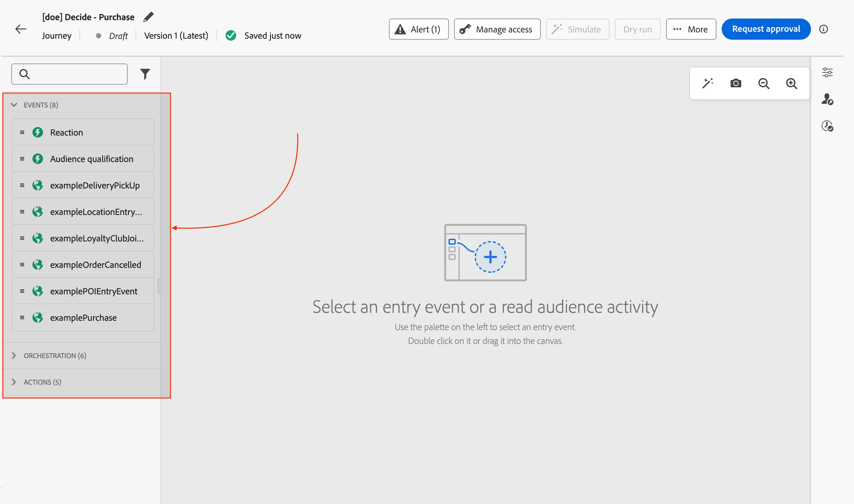
Task: Select the Reaction event label
Action: (x=66, y=133)
